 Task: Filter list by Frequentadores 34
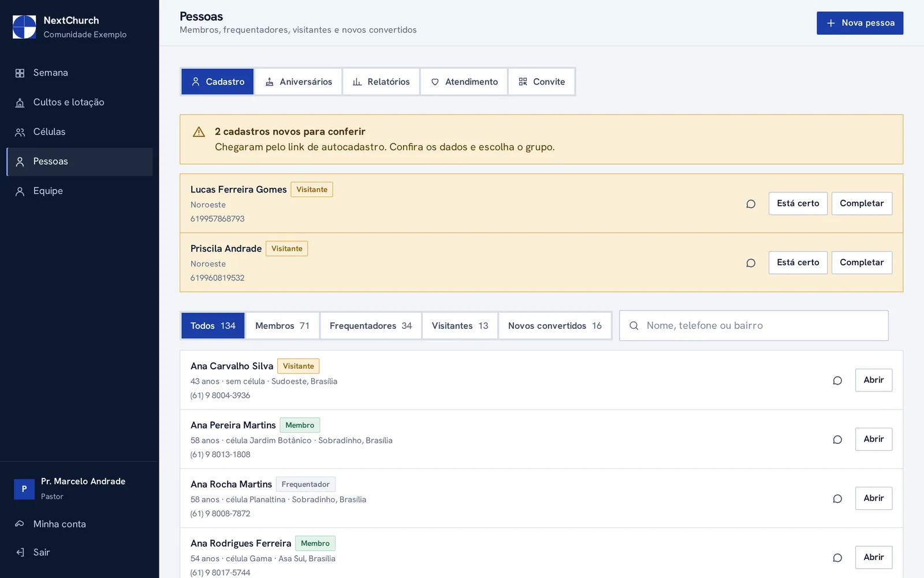click(371, 325)
